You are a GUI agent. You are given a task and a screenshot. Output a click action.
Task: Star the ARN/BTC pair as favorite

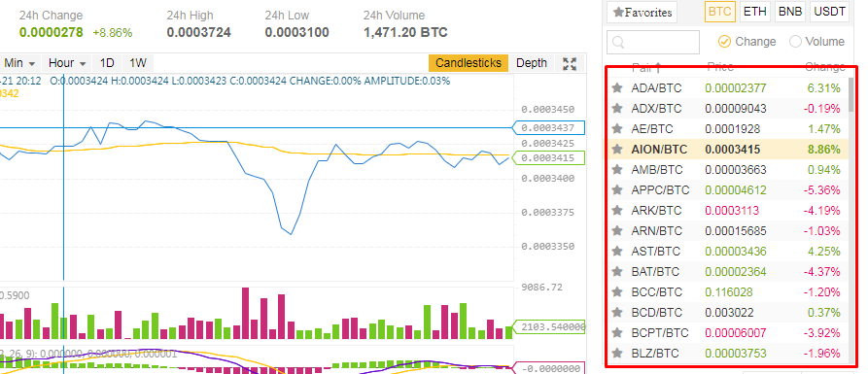(616, 230)
